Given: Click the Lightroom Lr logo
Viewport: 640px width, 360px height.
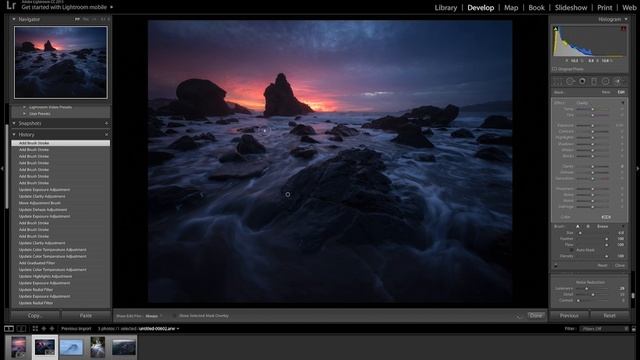Looking at the screenshot, I should tap(11, 5).
